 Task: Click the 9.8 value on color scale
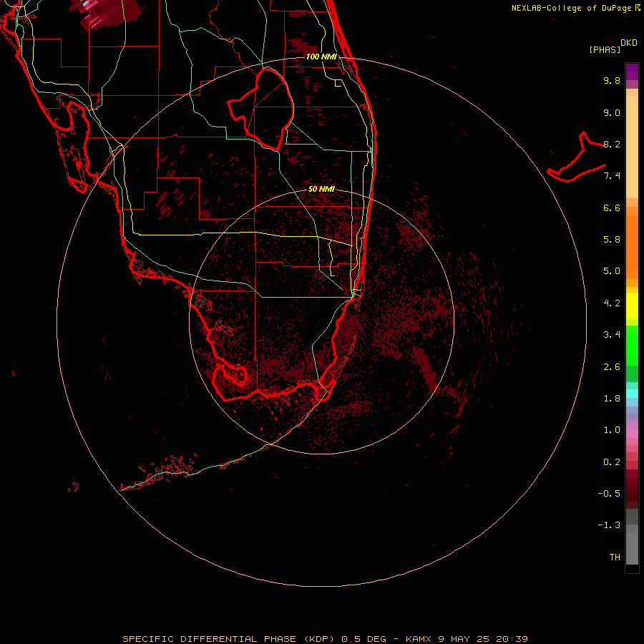(612, 80)
